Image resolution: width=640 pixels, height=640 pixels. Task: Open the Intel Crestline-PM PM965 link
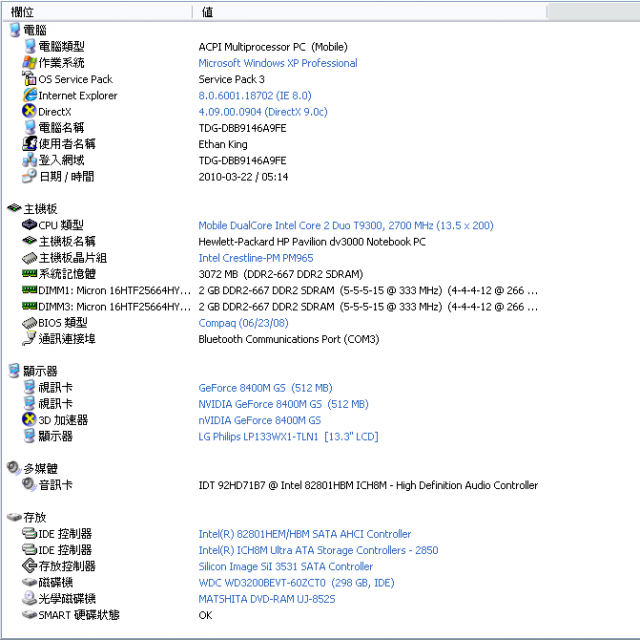tap(256, 258)
